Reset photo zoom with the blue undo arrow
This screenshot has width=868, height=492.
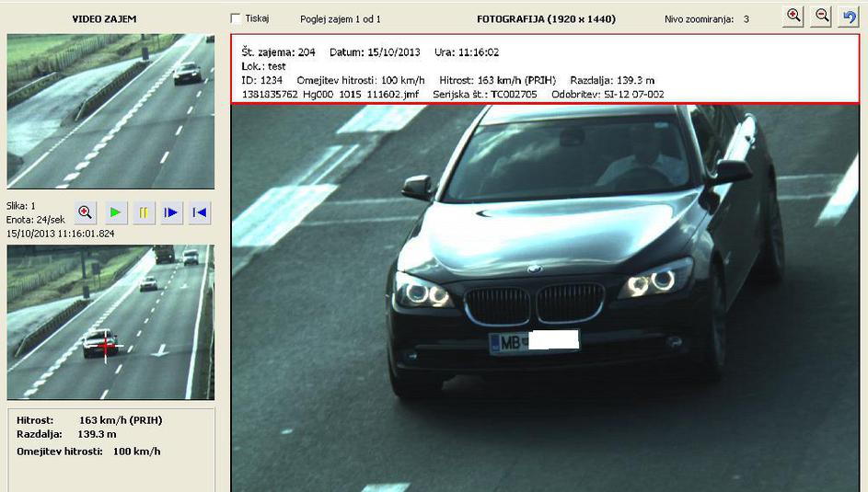(850, 17)
